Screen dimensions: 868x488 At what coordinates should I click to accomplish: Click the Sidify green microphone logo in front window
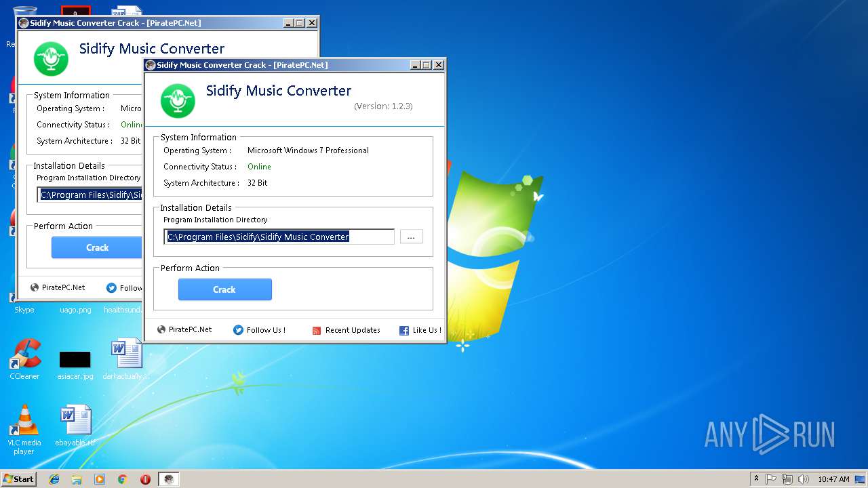click(x=178, y=101)
